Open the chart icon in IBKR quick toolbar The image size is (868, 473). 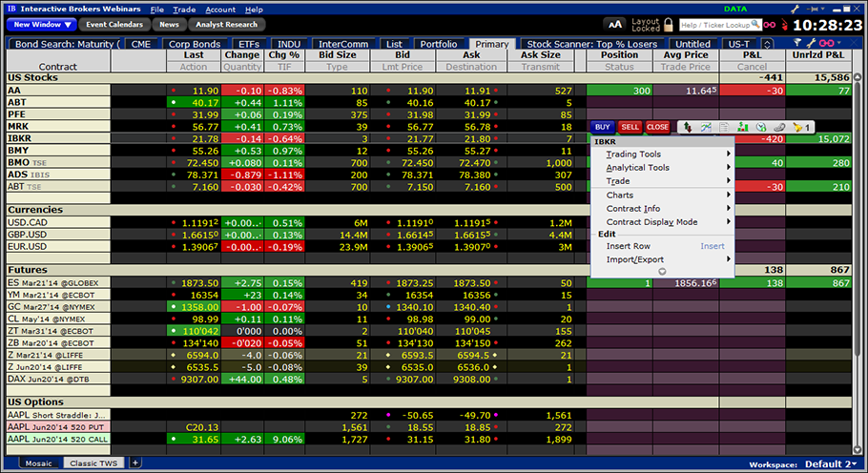pyautogui.click(x=706, y=127)
